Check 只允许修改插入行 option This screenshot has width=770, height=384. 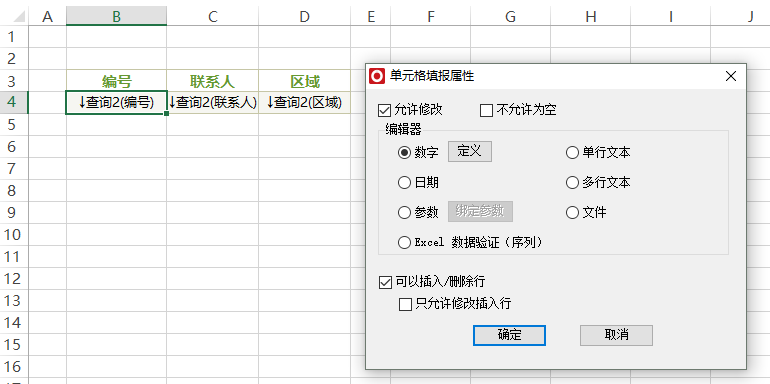tap(405, 304)
